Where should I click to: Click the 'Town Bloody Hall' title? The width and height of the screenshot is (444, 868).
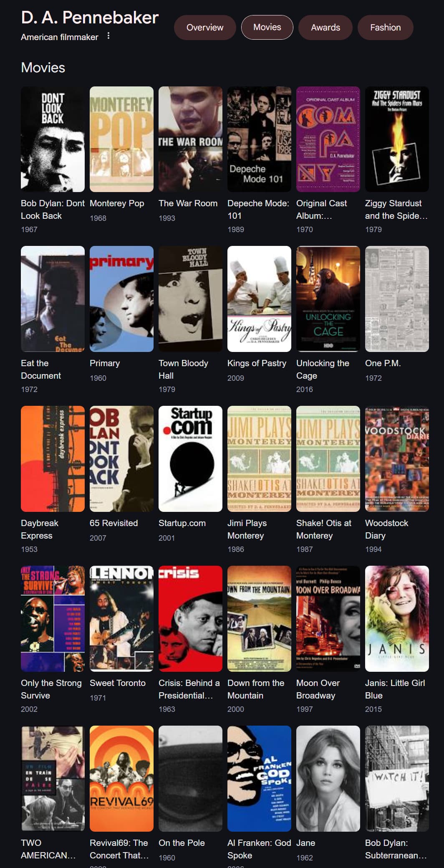click(183, 369)
